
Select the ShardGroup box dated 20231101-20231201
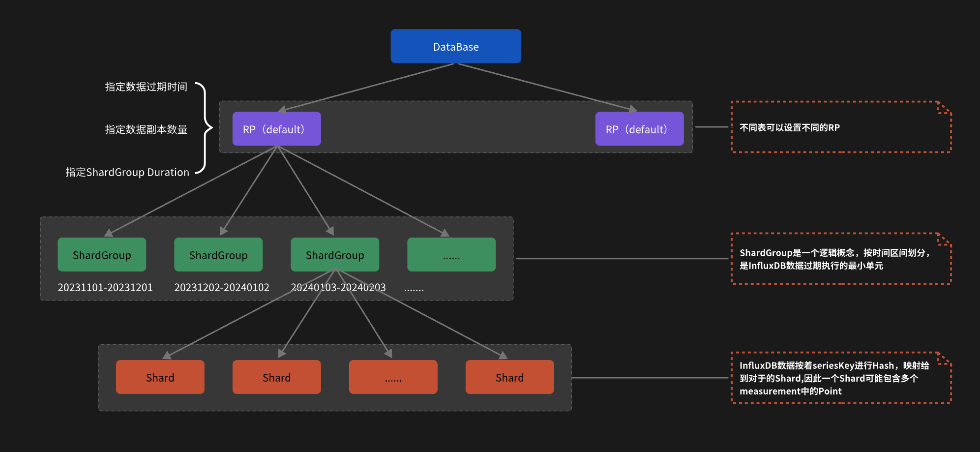tap(102, 255)
